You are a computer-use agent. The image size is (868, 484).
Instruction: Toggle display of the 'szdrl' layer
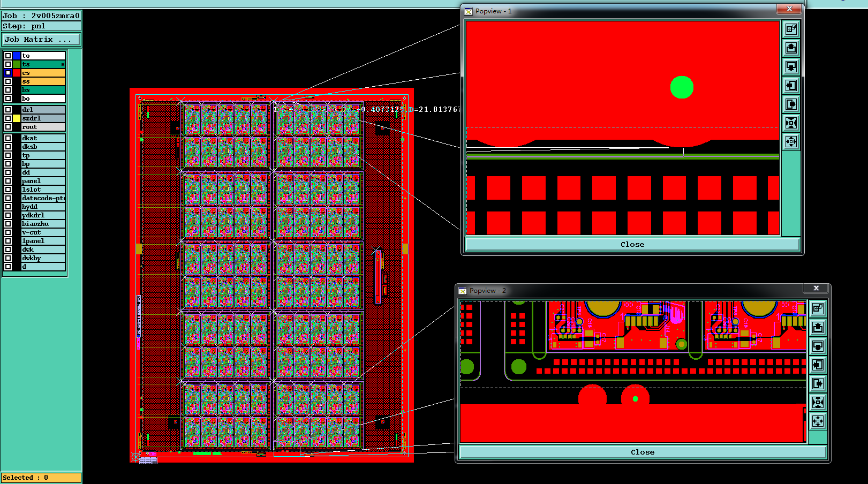coord(8,118)
